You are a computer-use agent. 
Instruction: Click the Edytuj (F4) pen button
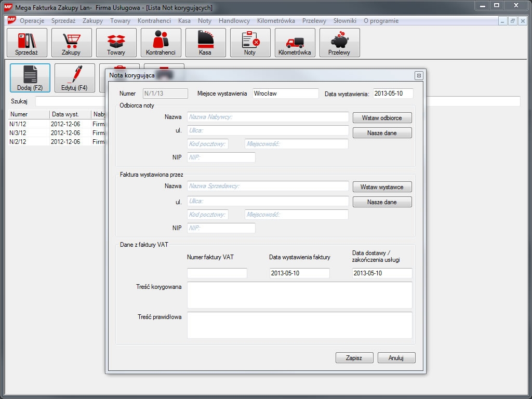[x=75, y=78]
